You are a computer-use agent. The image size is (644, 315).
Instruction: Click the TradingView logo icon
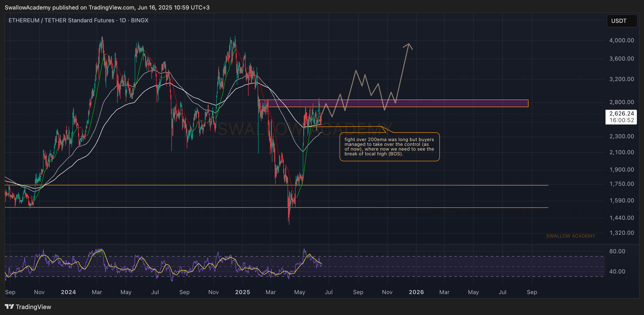[9, 306]
